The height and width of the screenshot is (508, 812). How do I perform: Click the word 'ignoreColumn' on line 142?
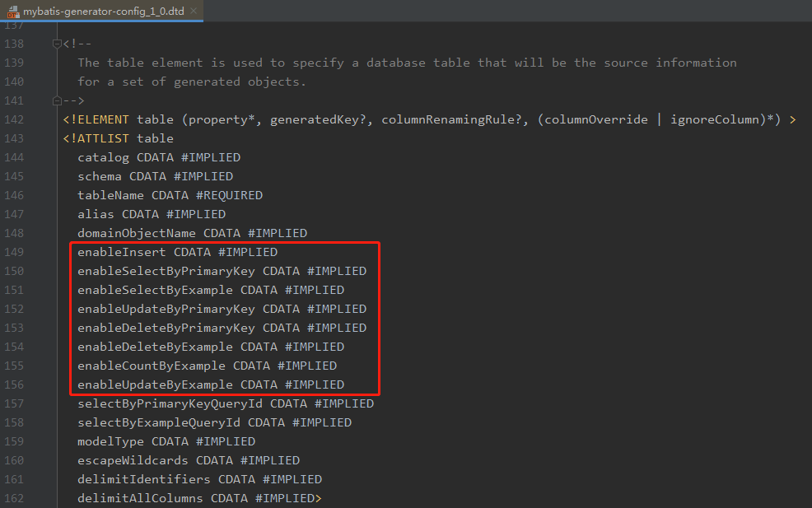[x=715, y=119]
